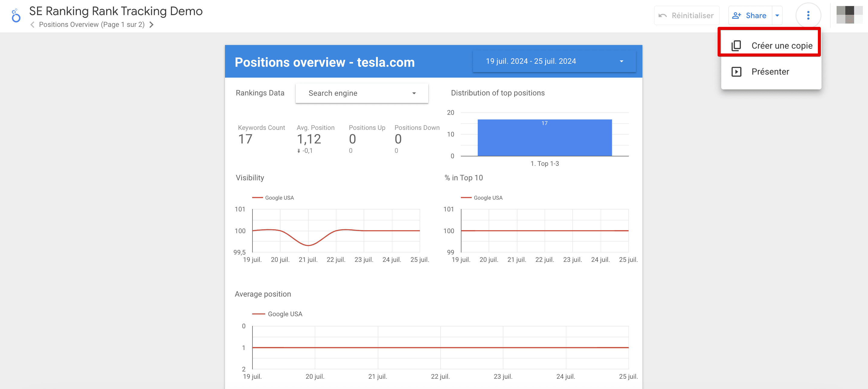This screenshot has height=389, width=868.
Task: Select Créer une copie menu item
Action: pos(771,46)
